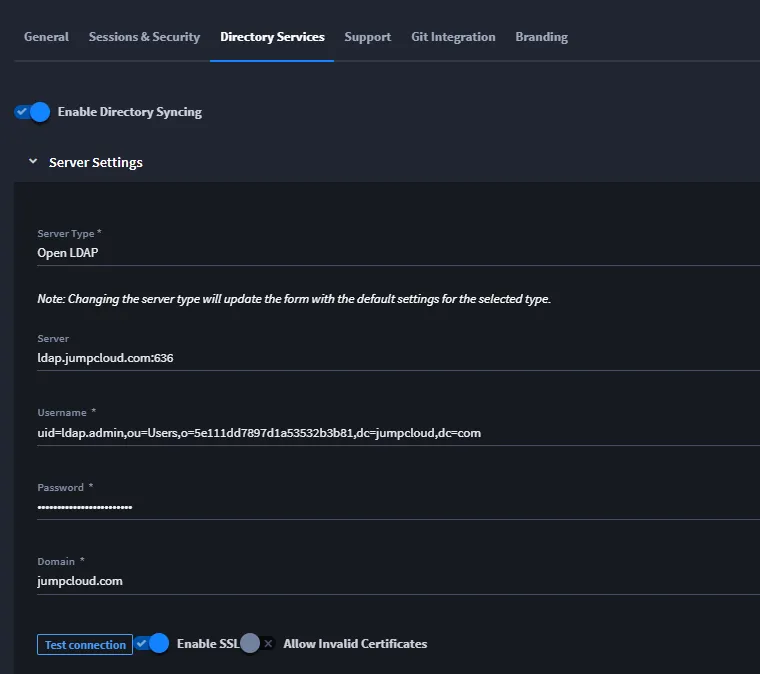Go to Git Integration tab
Viewport: 760px width, 674px height.
pyautogui.click(x=453, y=37)
